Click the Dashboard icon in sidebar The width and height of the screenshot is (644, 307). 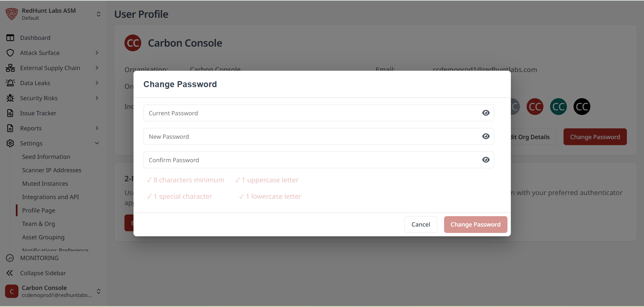point(10,38)
